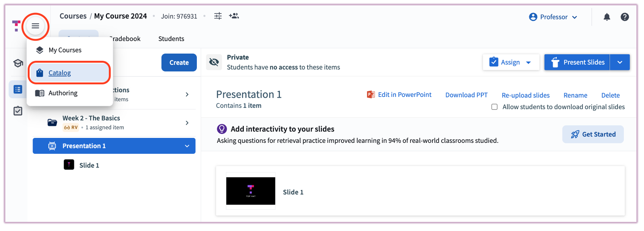Click the hamburger menu icon
The image size is (644, 231).
point(35,26)
